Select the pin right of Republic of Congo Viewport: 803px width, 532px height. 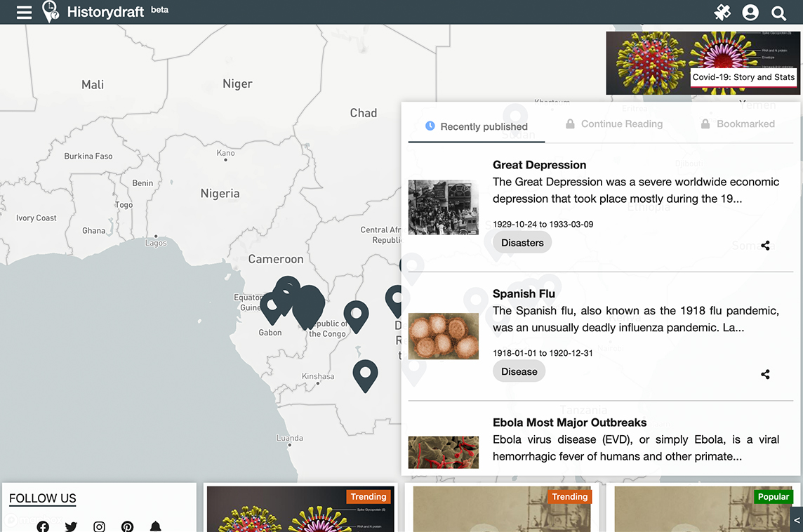[356, 316]
